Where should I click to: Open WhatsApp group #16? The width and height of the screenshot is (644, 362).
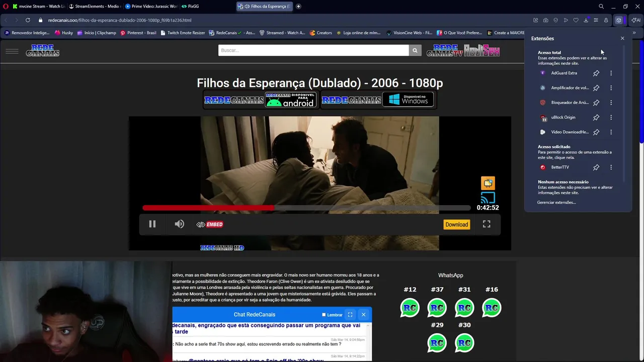pyautogui.click(x=492, y=308)
